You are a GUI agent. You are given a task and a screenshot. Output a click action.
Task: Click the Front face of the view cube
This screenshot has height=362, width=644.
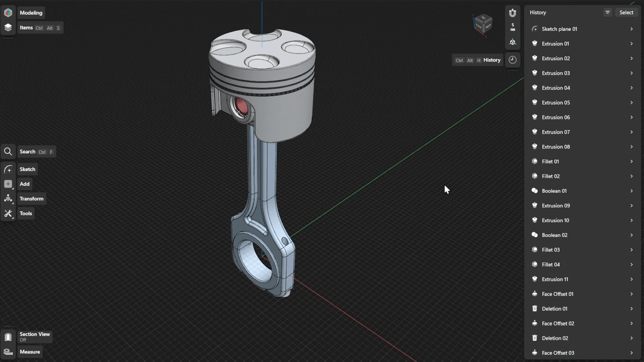[479, 25]
